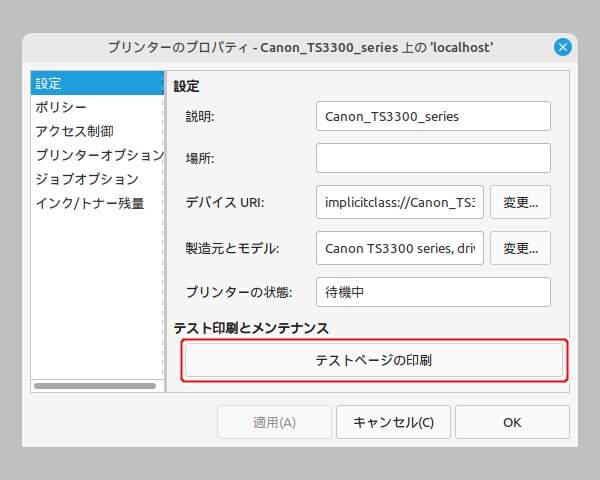
Task: Open the ポリシー section
Action: pyautogui.click(x=97, y=107)
